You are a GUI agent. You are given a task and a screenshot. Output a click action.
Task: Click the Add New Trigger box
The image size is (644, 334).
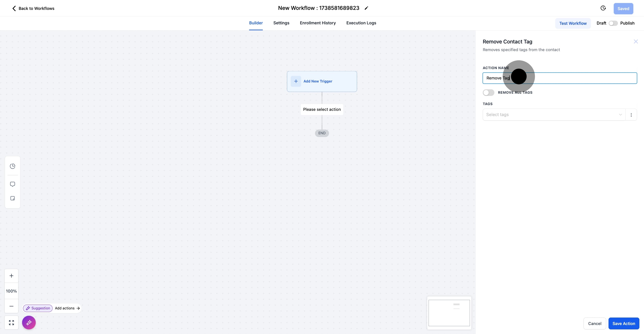322,81
